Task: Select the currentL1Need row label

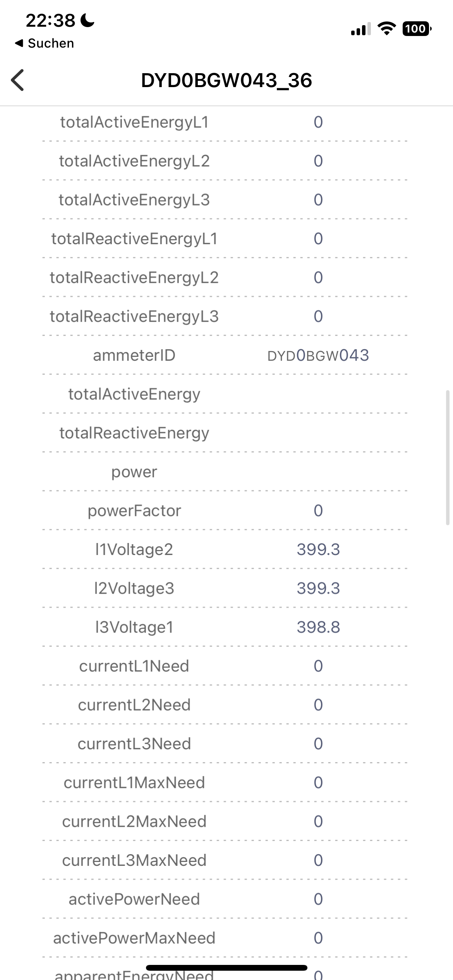Action: coord(134,666)
